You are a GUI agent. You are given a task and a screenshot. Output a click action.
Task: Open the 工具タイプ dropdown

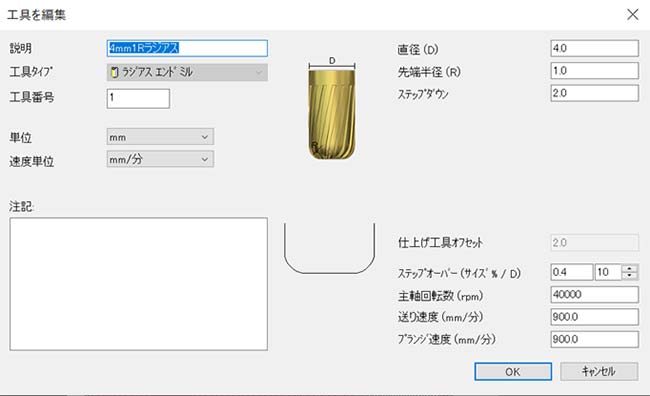tap(187, 72)
